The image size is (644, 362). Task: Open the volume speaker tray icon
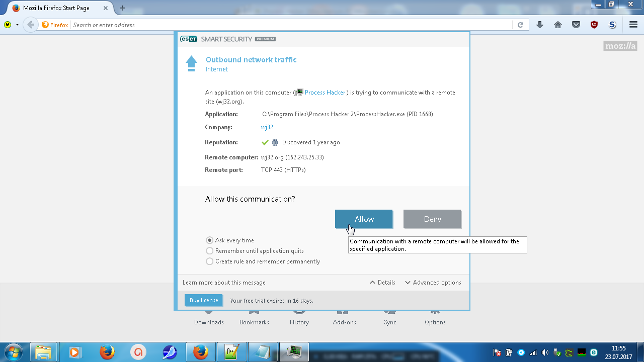click(545, 352)
